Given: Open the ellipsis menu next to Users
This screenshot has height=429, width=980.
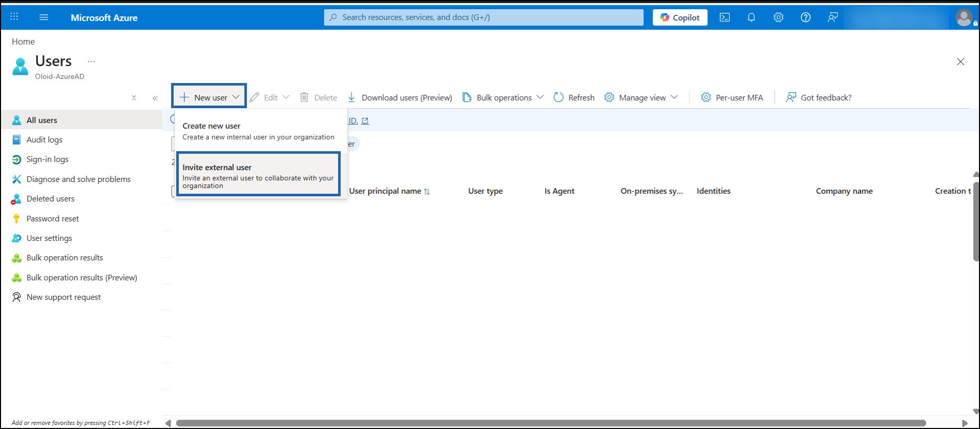Looking at the screenshot, I should tap(91, 62).
